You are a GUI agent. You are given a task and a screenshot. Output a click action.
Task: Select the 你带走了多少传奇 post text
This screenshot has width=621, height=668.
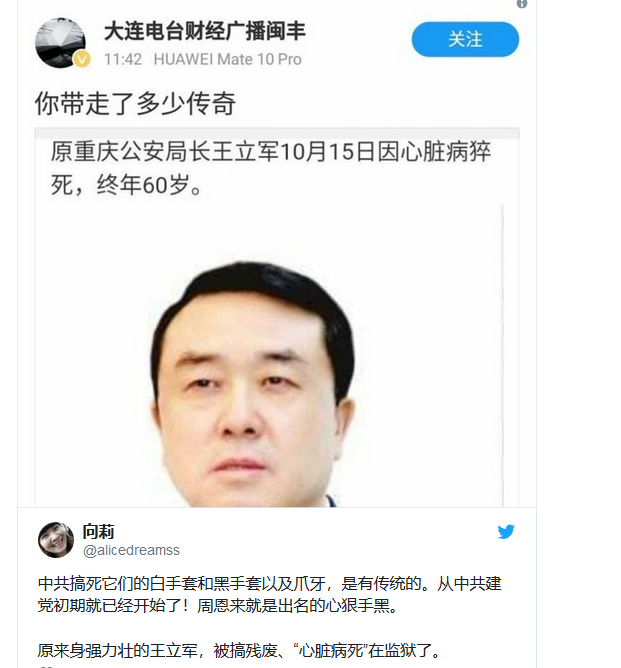coord(135,104)
